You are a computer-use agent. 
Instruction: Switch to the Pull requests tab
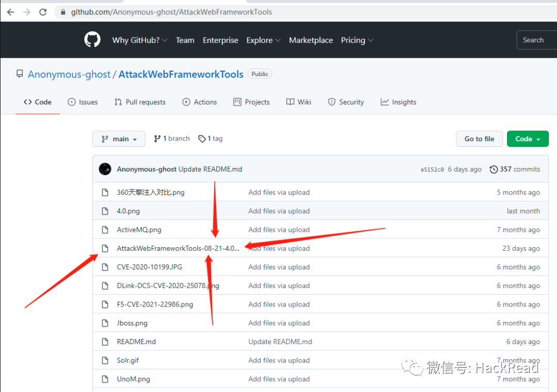[140, 102]
